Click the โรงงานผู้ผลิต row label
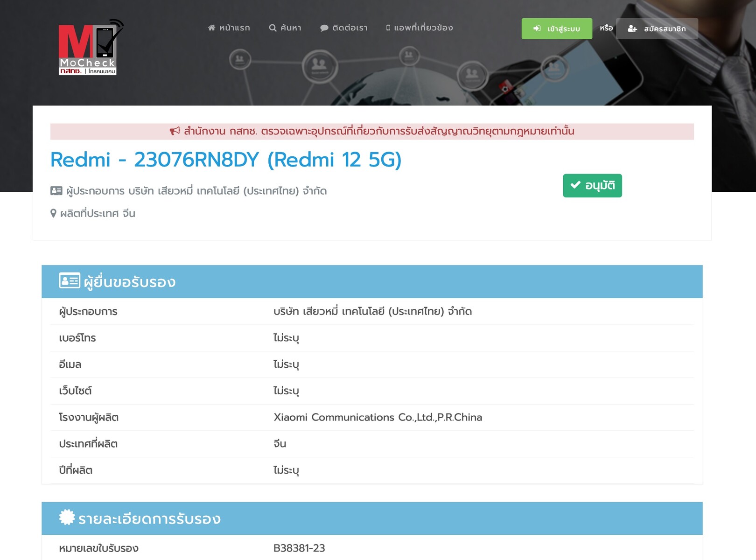This screenshot has height=560, width=756. tap(89, 417)
